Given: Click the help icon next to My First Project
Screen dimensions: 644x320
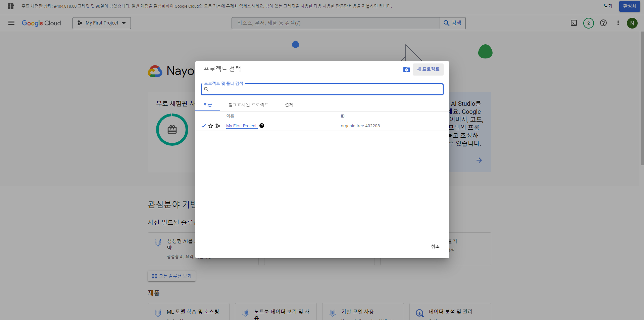Looking at the screenshot, I should click(262, 126).
